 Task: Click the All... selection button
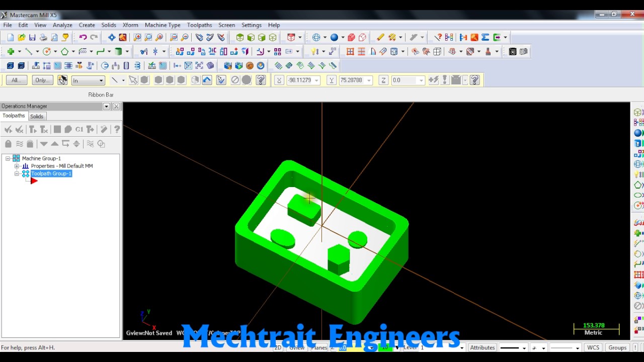click(16, 80)
